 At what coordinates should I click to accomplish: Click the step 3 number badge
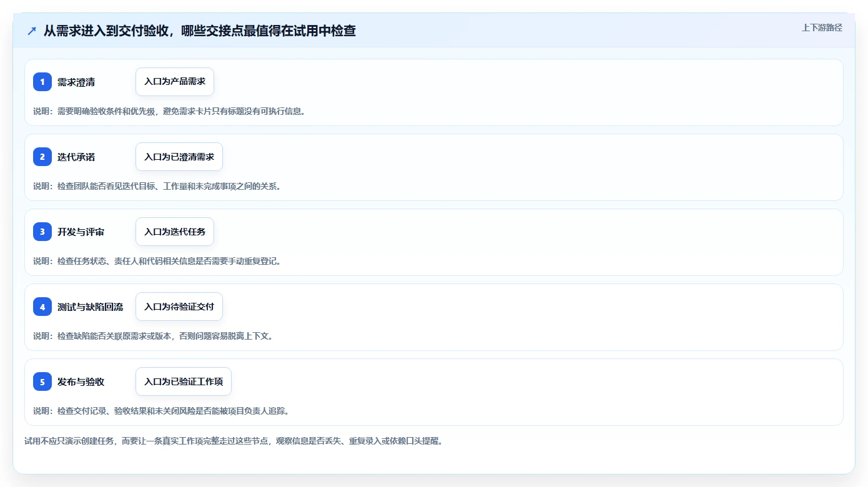pos(42,232)
